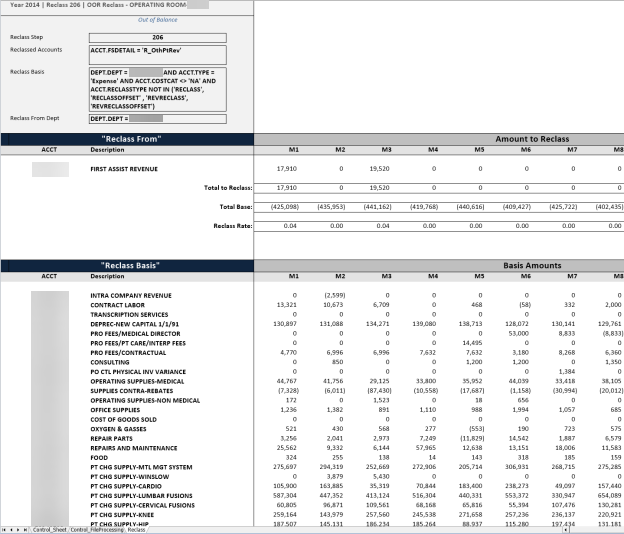Click Reclass Step field showing 206
This screenshot has width=624, height=534.
[x=158, y=37]
